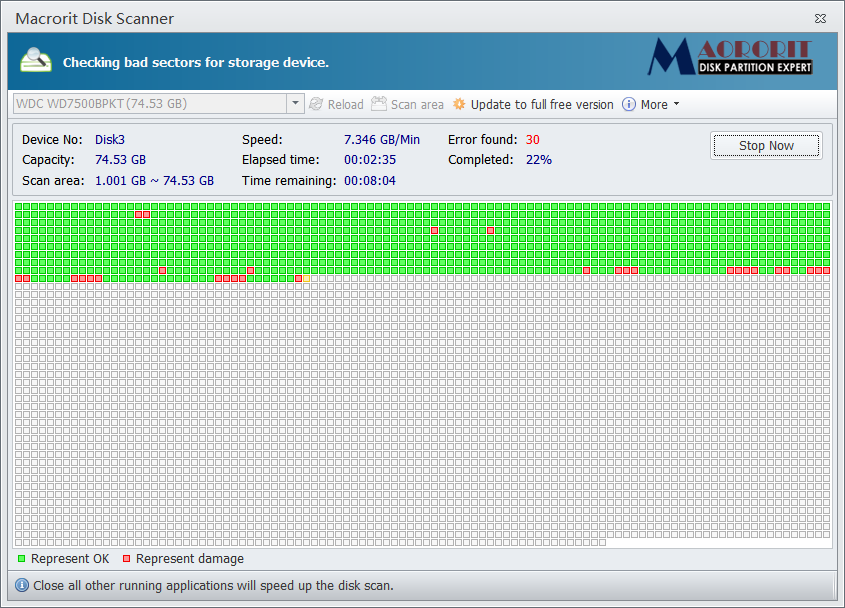This screenshot has height=608, width=845.
Task: Click the Stop Now button
Action: tap(765, 145)
